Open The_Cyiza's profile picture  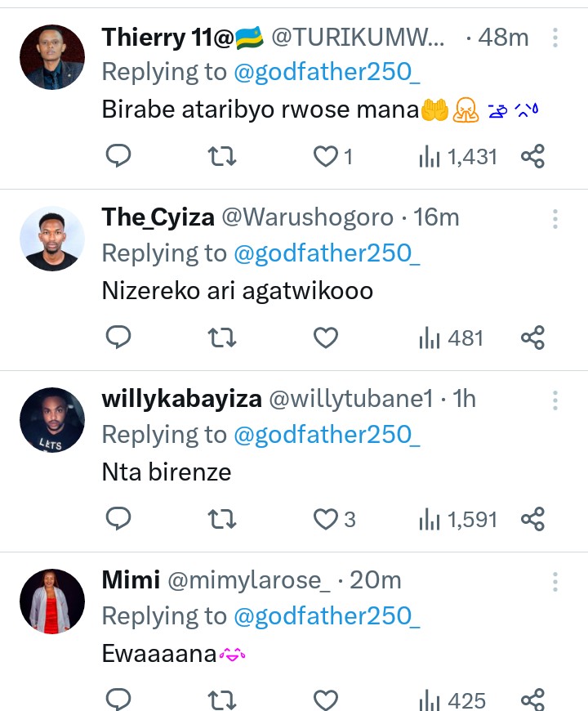(x=52, y=238)
